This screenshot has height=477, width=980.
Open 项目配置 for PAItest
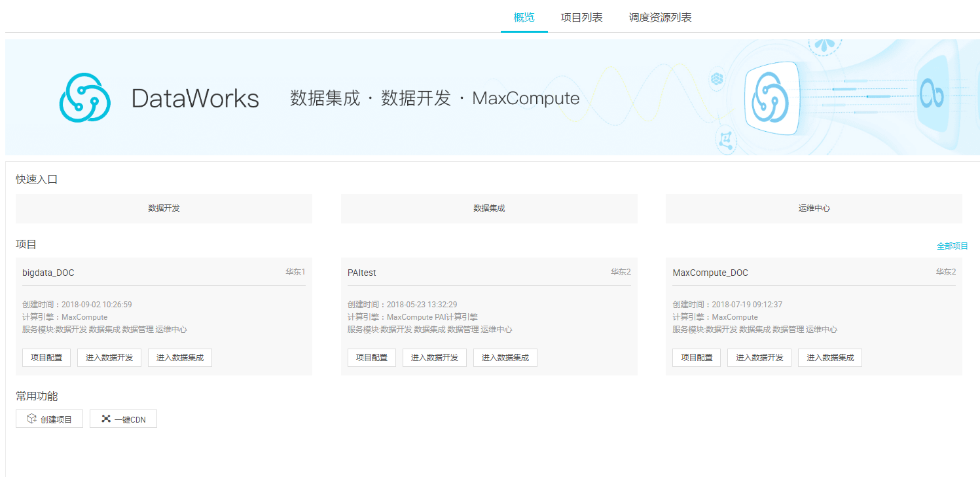372,358
